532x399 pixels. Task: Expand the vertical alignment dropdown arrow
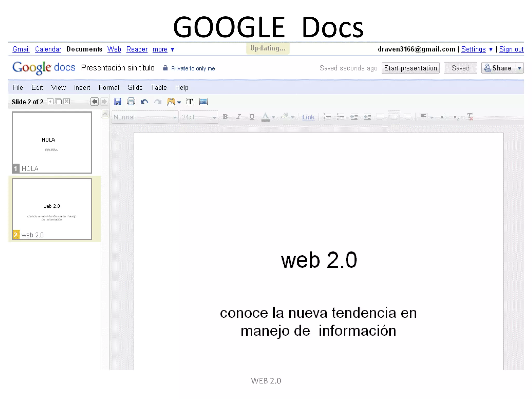pos(432,118)
